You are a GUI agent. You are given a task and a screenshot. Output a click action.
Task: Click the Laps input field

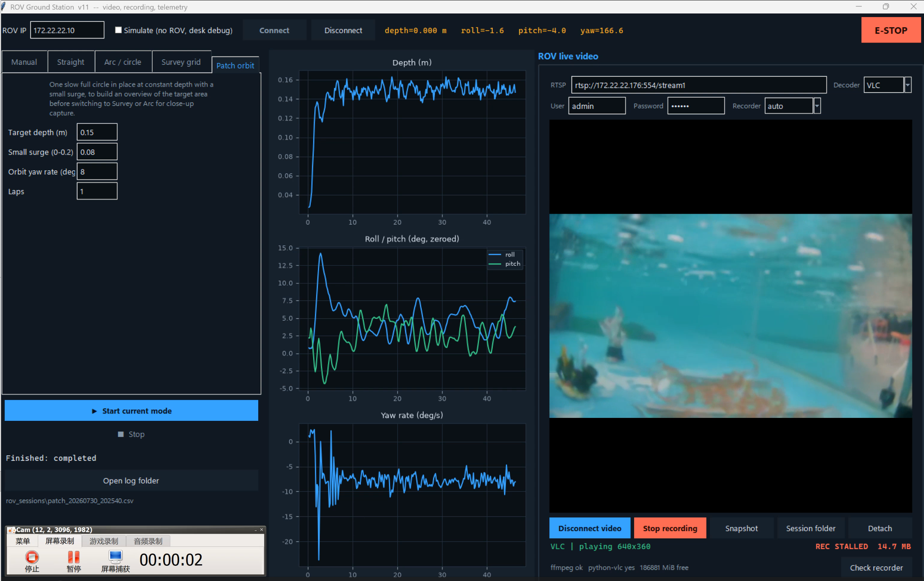[x=97, y=191]
